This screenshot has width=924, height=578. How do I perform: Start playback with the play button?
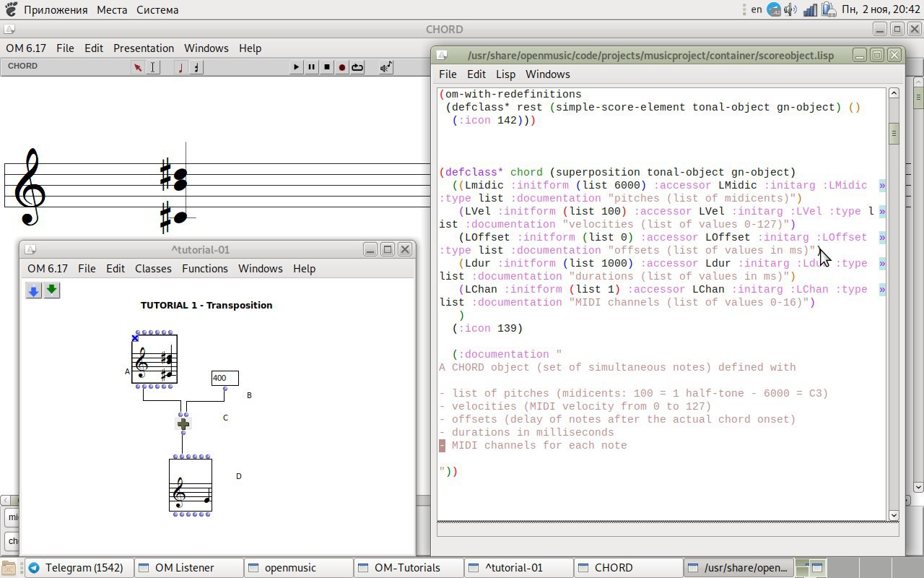point(296,67)
